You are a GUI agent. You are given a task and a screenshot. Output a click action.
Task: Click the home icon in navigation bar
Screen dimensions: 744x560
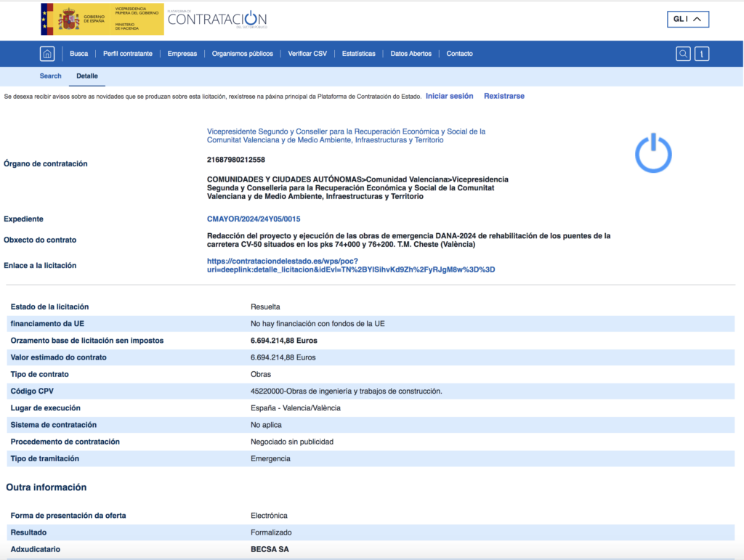click(47, 54)
